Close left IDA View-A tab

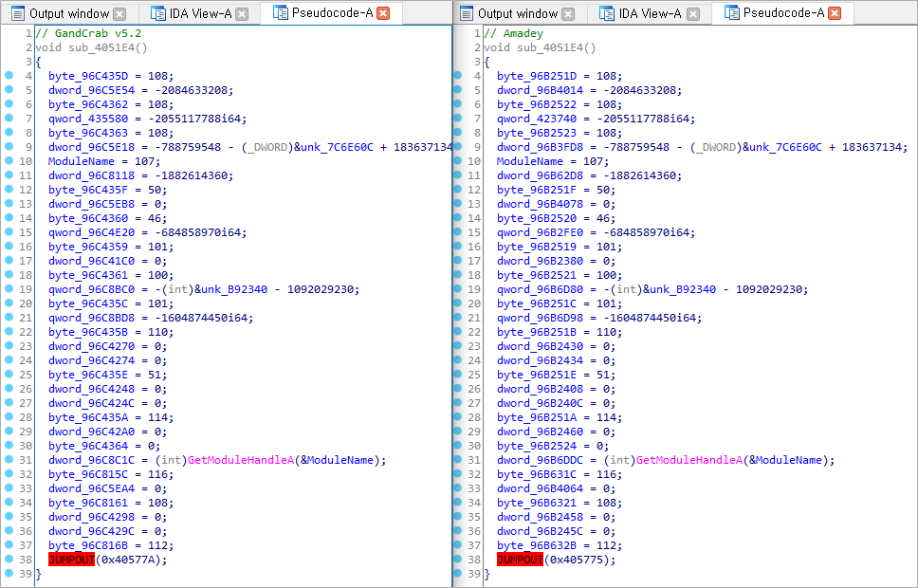[x=242, y=14]
